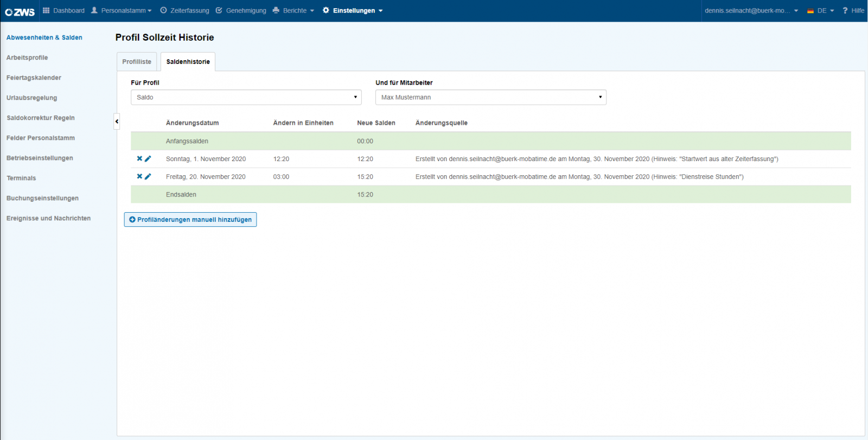Select the Endsalden row
Image resolution: width=868 pixels, height=440 pixels.
(491, 194)
